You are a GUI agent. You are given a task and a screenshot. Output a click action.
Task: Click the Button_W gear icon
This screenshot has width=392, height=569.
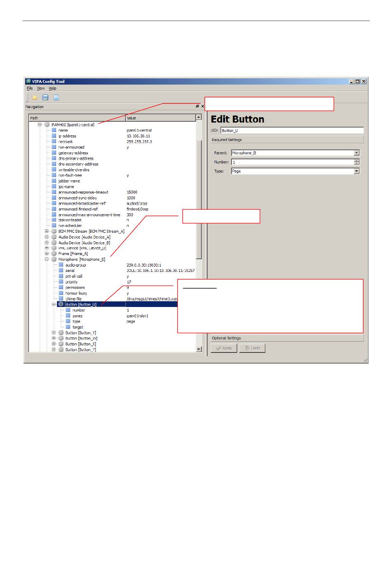click(61, 338)
